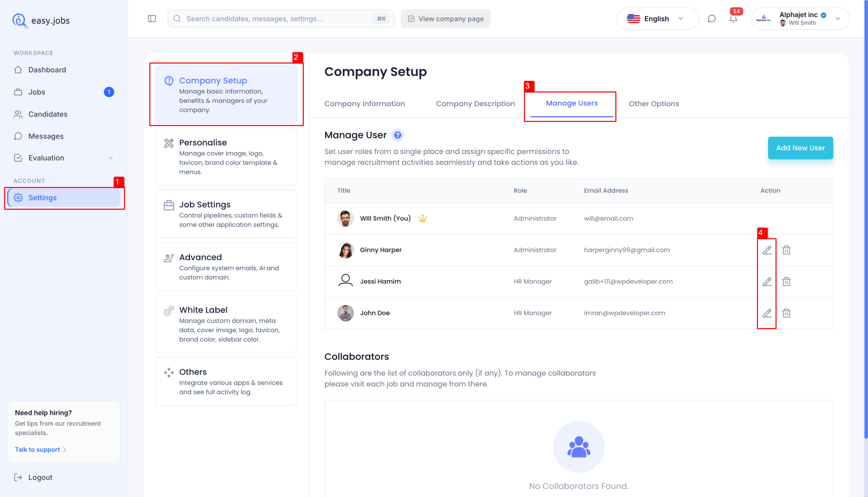Click the verified badge next to Alphajet inc
The image size is (868, 497).
[x=824, y=15]
